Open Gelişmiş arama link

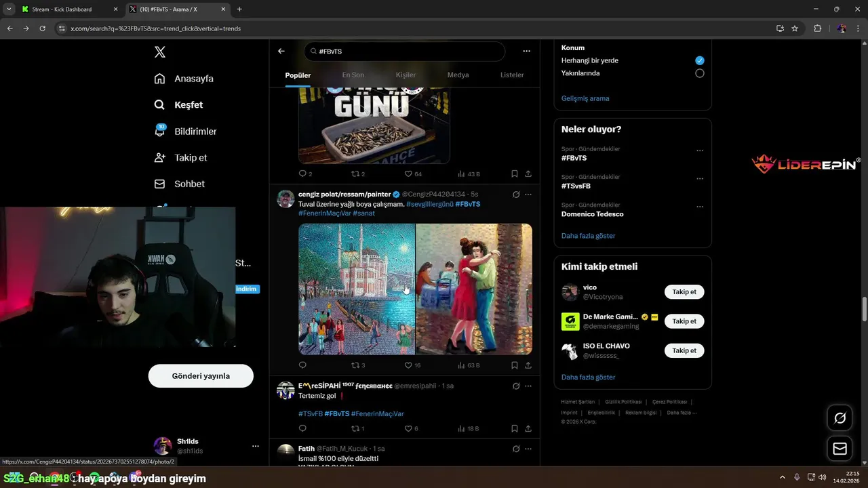(x=585, y=98)
